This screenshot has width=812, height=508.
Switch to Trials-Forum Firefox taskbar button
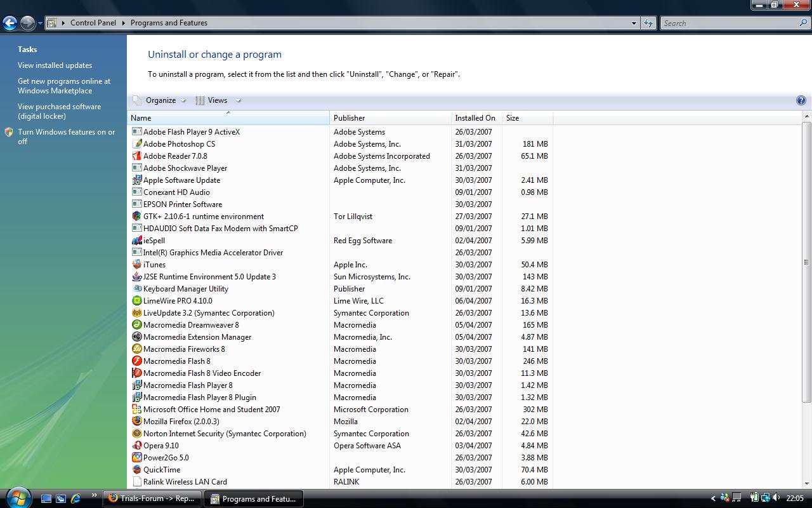click(152, 498)
